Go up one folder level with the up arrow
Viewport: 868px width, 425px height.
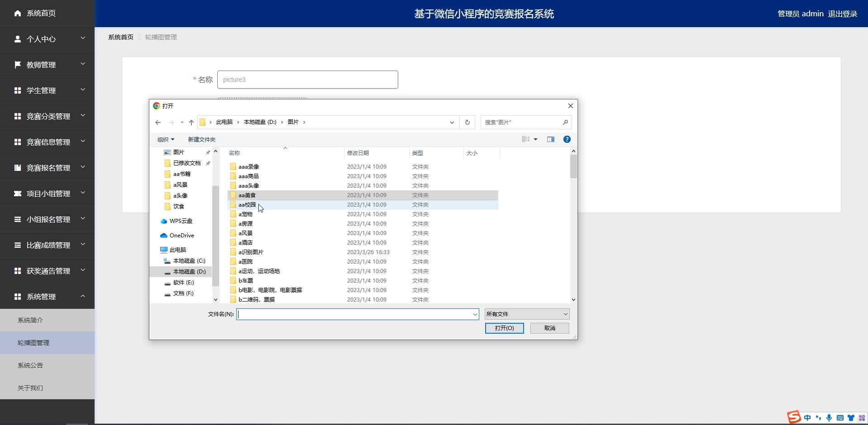(191, 122)
